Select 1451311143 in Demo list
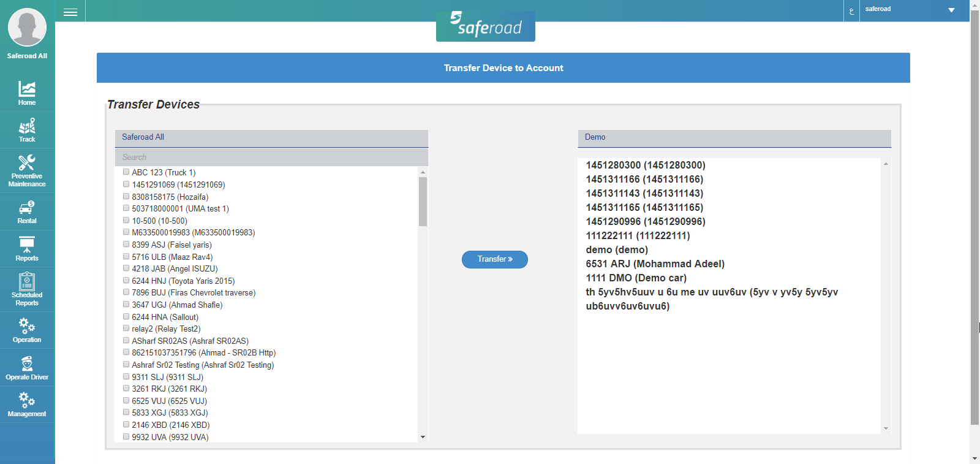 click(x=644, y=193)
